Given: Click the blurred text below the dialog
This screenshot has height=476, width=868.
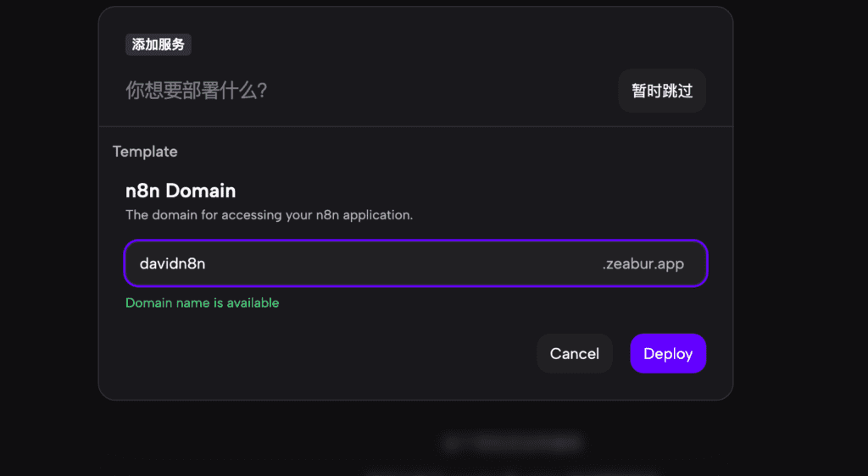Looking at the screenshot, I should 512,442.
